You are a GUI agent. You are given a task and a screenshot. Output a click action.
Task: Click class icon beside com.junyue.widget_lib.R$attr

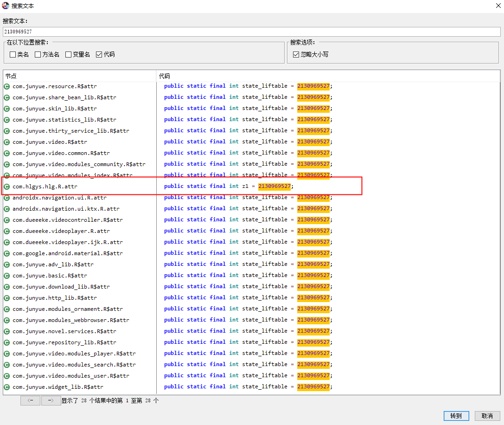[7, 387]
